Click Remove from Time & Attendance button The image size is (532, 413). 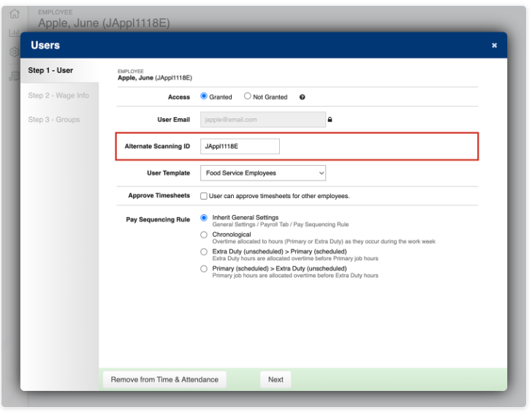164,379
